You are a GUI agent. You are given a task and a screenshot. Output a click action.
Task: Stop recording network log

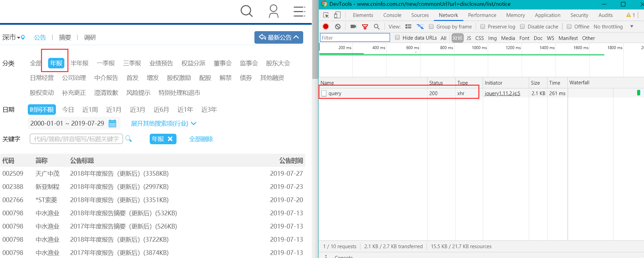click(x=326, y=26)
